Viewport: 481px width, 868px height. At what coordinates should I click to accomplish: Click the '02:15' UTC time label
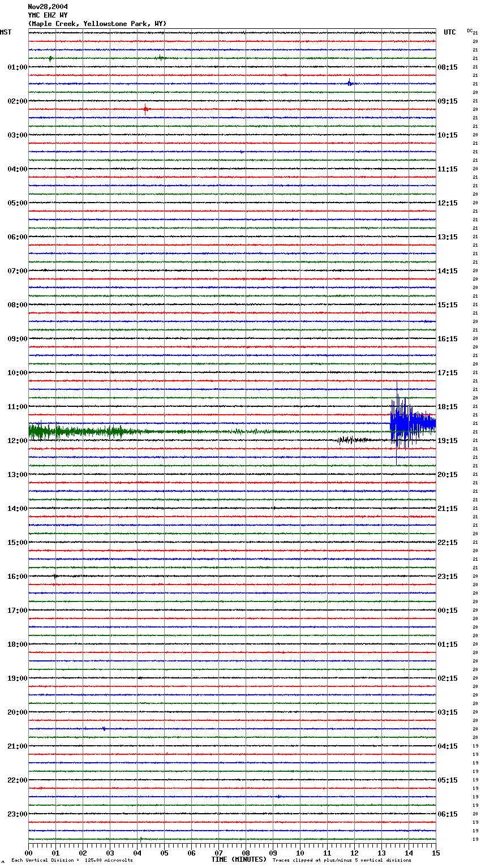tap(448, 678)
